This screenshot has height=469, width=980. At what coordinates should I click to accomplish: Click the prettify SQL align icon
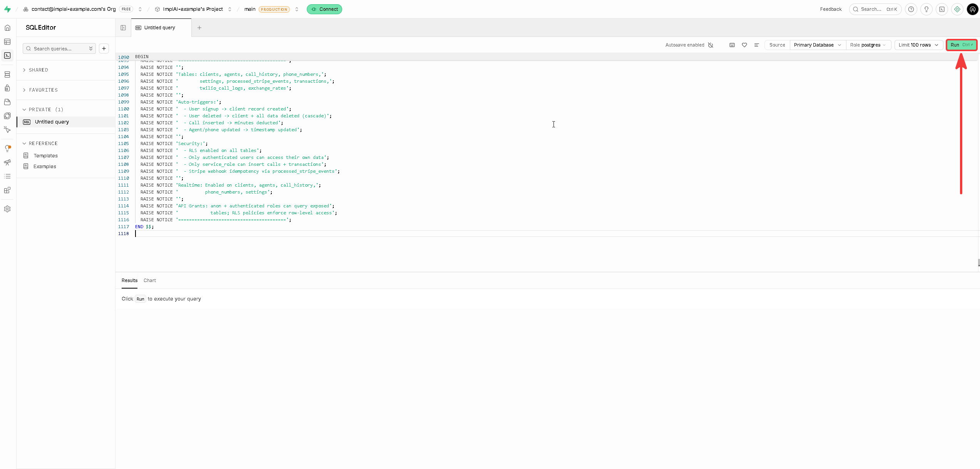tap(756, 45)
